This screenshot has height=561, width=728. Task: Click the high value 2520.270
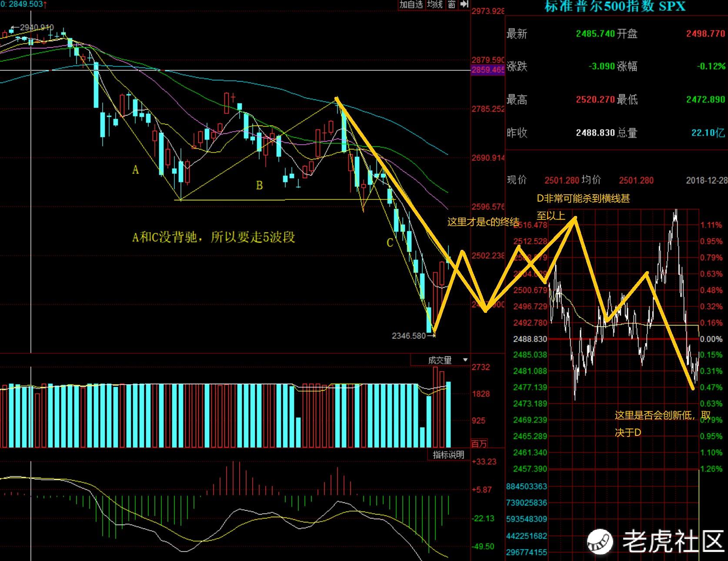(x=595, y=100)
